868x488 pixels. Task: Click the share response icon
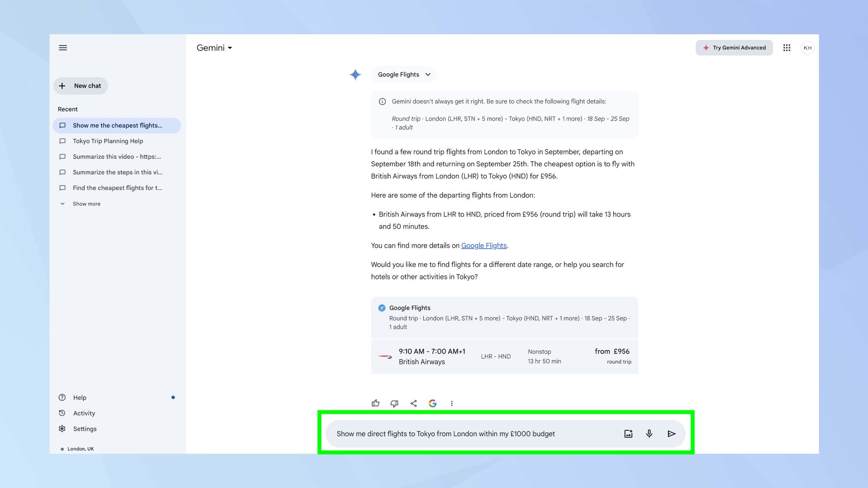point(414,403)
